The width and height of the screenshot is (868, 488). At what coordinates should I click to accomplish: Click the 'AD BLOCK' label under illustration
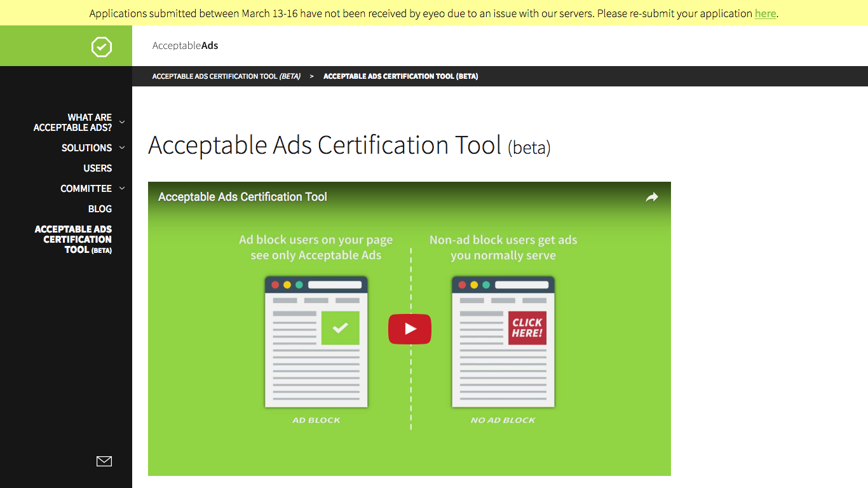point(316,420)
